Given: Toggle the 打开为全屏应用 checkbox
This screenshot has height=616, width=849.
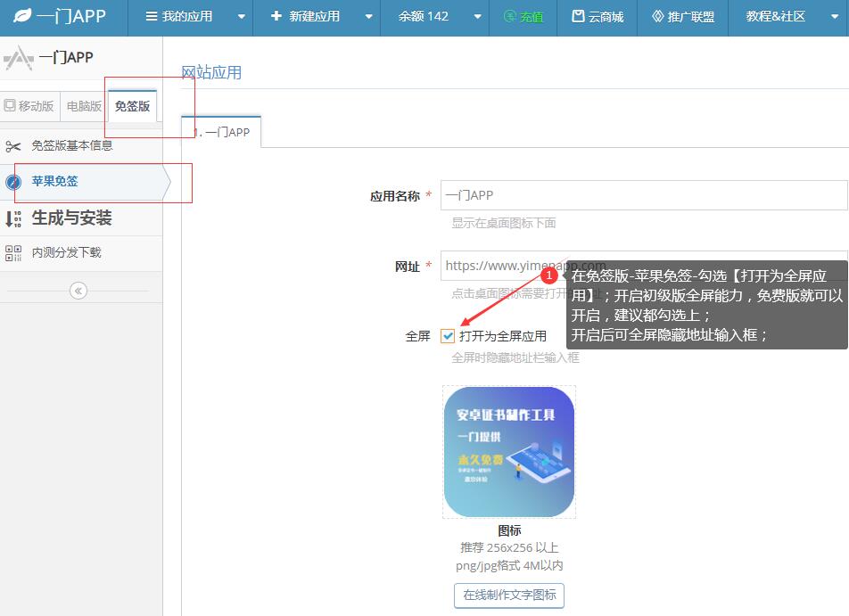Looking at the screenshot, I should pos(448,336).
